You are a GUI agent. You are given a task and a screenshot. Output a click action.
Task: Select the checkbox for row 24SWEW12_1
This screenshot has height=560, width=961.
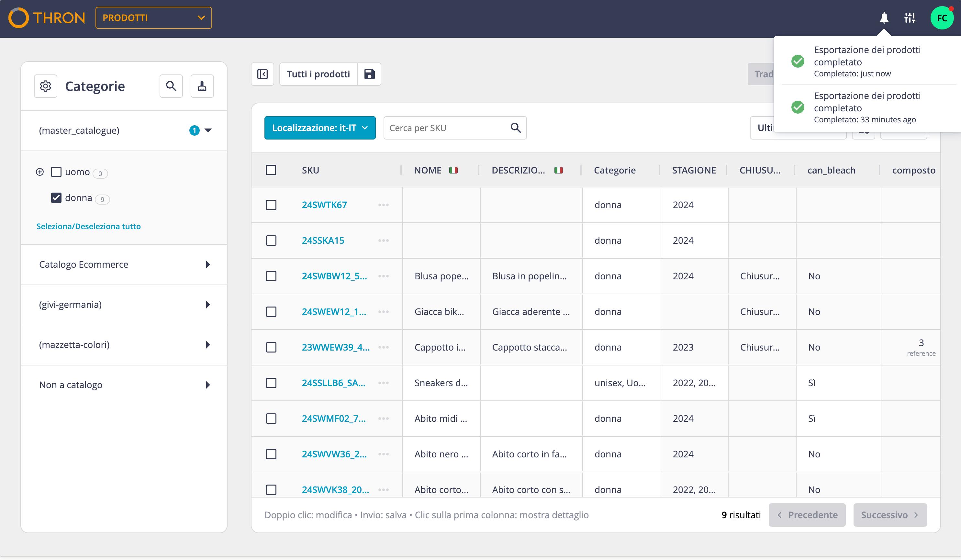[x=271, y=312]
